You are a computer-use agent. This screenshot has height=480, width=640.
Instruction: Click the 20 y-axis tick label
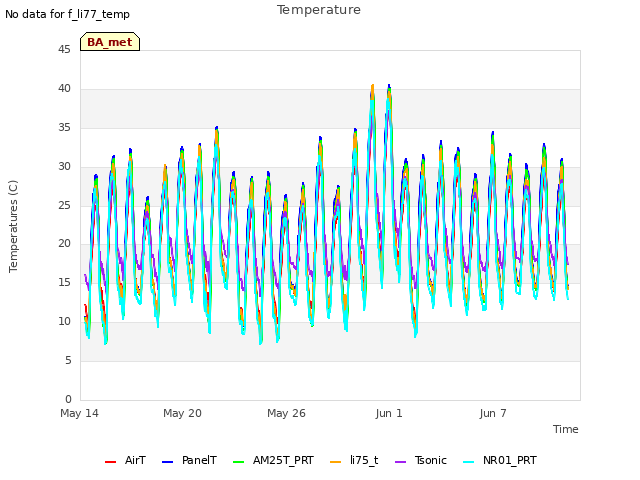tap(64, 244)
